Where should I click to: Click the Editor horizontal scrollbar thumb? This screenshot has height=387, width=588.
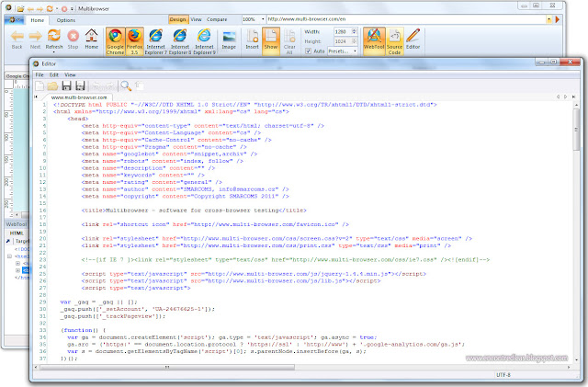point(167,367)
